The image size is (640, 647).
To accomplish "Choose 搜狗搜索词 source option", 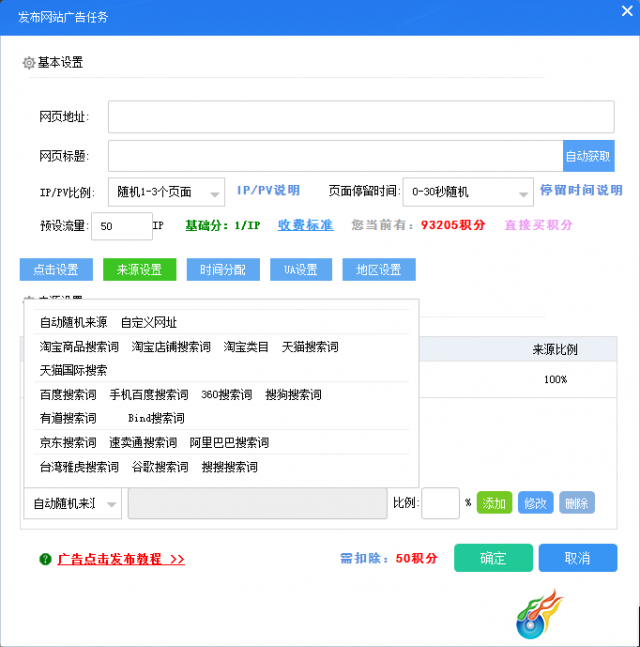I will pyautogui.click(x=293, y=394).
